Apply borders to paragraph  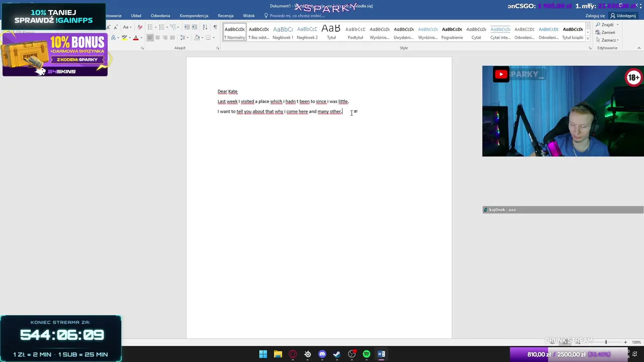(x=208, y=38)
